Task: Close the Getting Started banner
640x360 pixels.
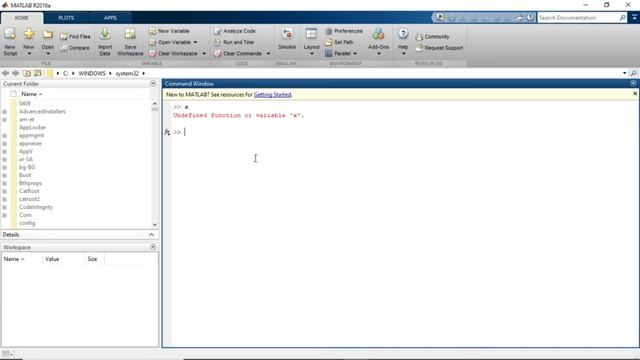Action: 635,94
